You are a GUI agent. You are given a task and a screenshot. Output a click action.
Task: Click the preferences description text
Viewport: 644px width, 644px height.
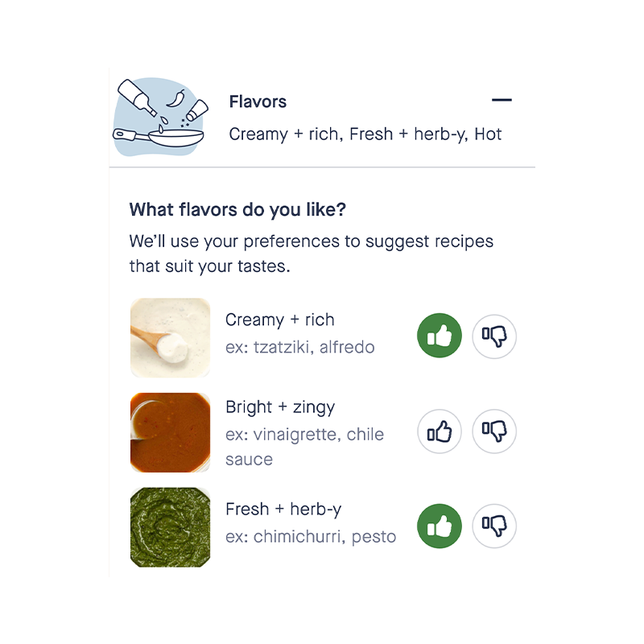point(311,254)
